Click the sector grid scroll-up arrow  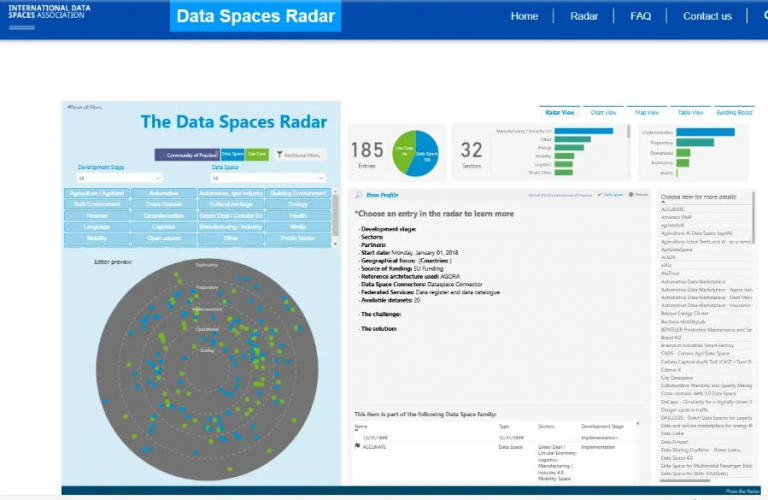point(336,191)
